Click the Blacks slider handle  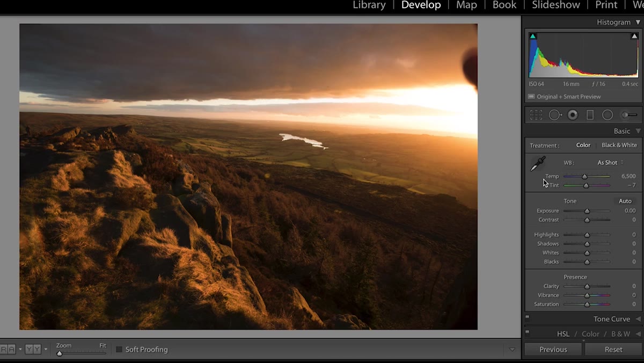pyautogui.click(x=587, y=262)
